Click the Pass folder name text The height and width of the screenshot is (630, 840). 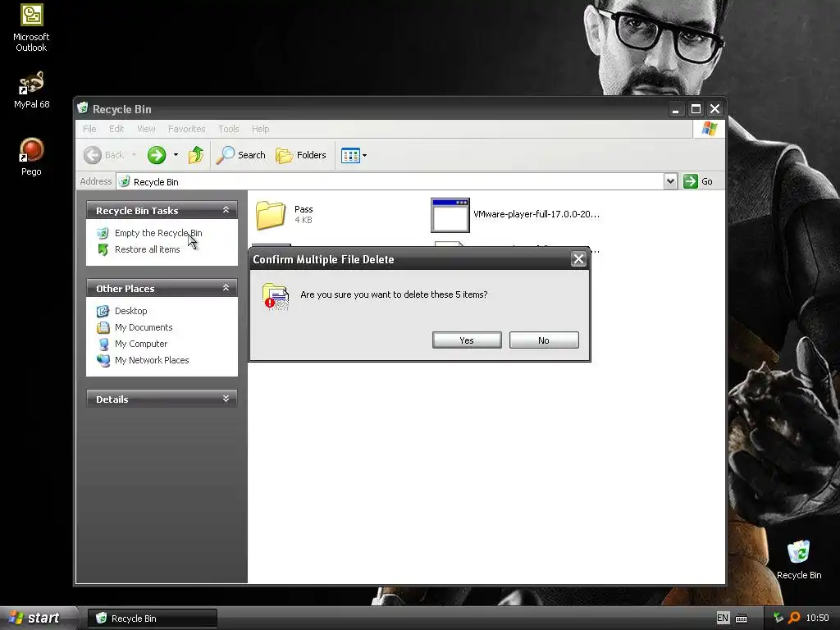pyautogui.click(x=304, y=209)
